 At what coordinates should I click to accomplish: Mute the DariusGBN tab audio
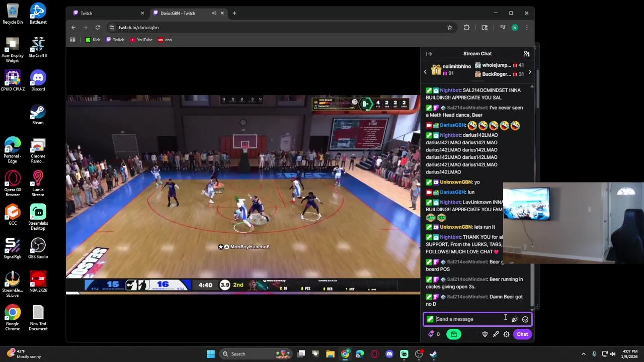[214, 13]
